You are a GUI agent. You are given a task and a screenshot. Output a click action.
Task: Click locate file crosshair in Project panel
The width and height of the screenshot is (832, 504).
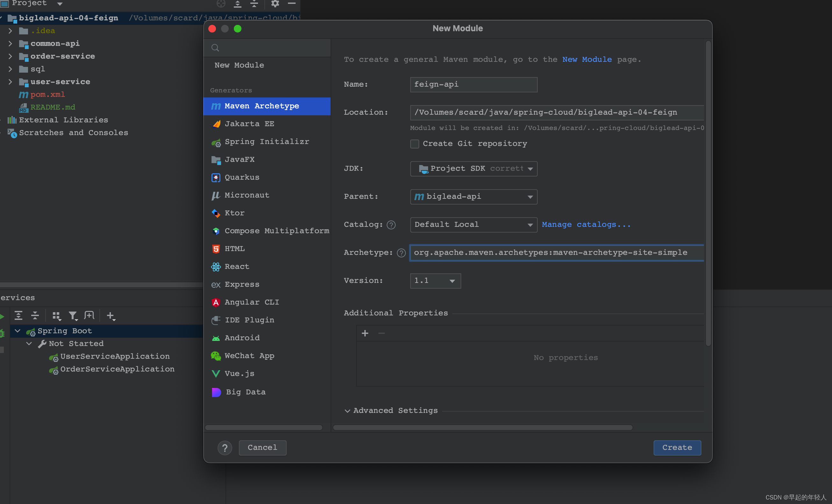221,4
